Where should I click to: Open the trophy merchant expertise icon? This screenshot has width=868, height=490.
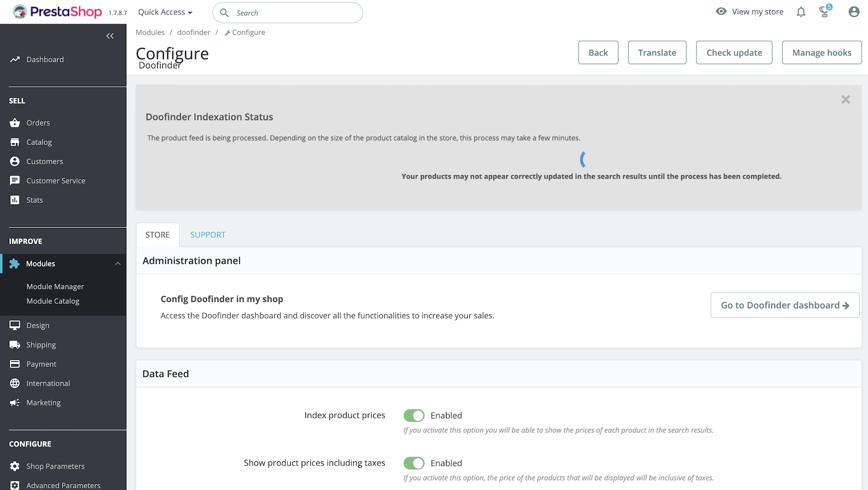[825, 11]
